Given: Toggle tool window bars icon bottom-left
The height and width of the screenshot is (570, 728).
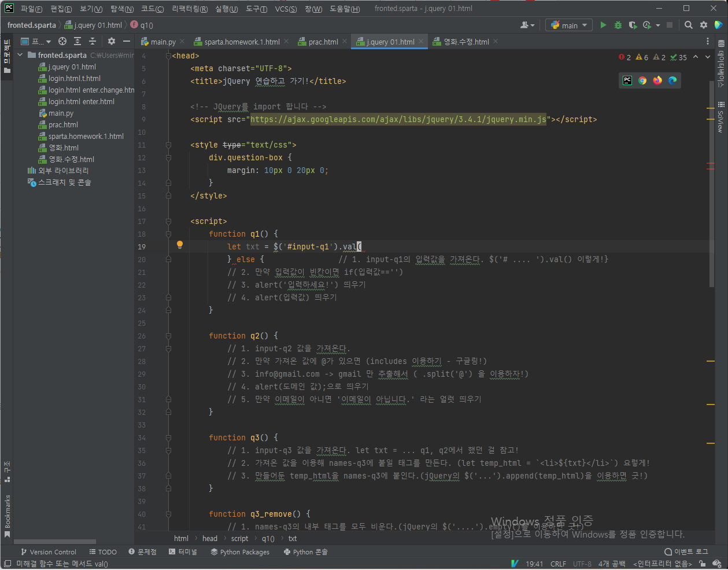Looking at the screenshot, I should 7,564.
